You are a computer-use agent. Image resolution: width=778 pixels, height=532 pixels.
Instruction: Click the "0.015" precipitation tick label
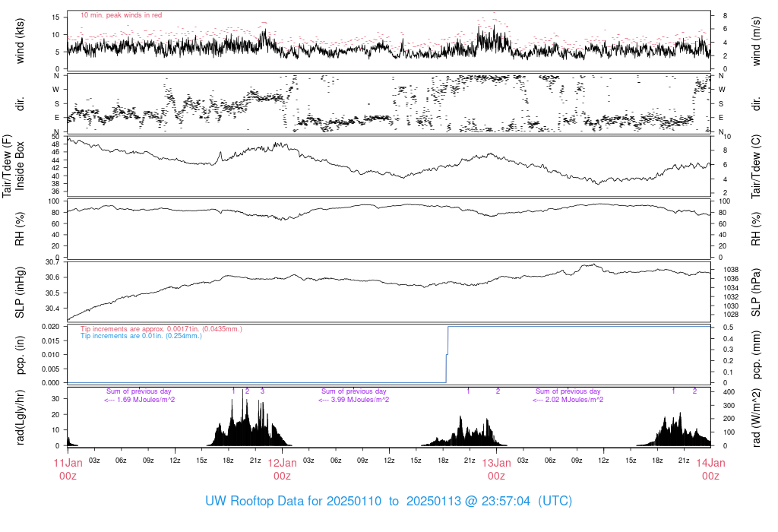50,341
